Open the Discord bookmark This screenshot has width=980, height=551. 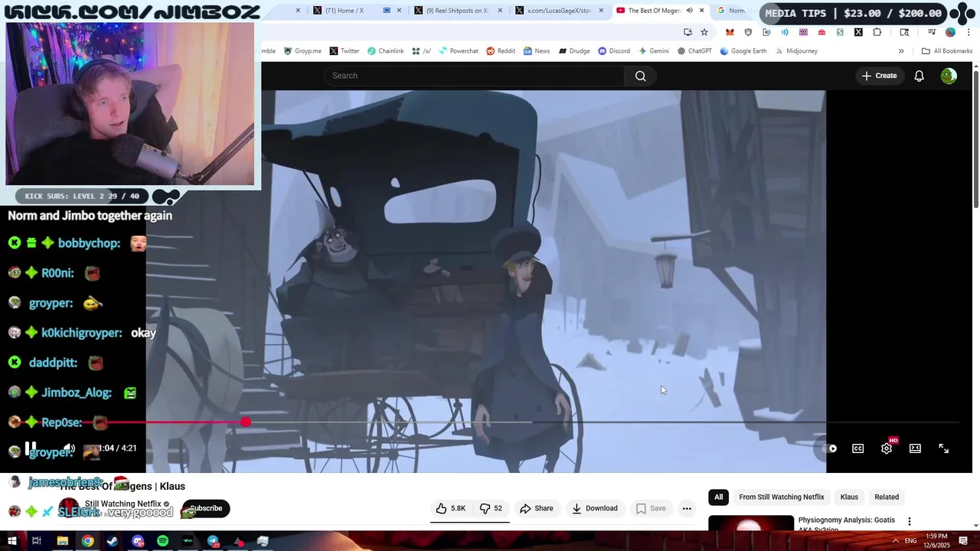coord(614,51)
